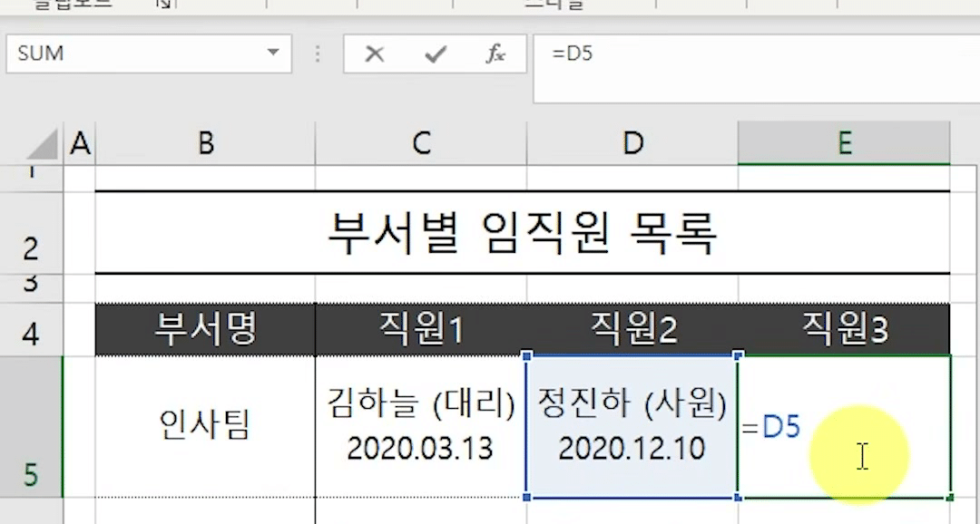
Task: Select column A header
Action: point(80,143)
